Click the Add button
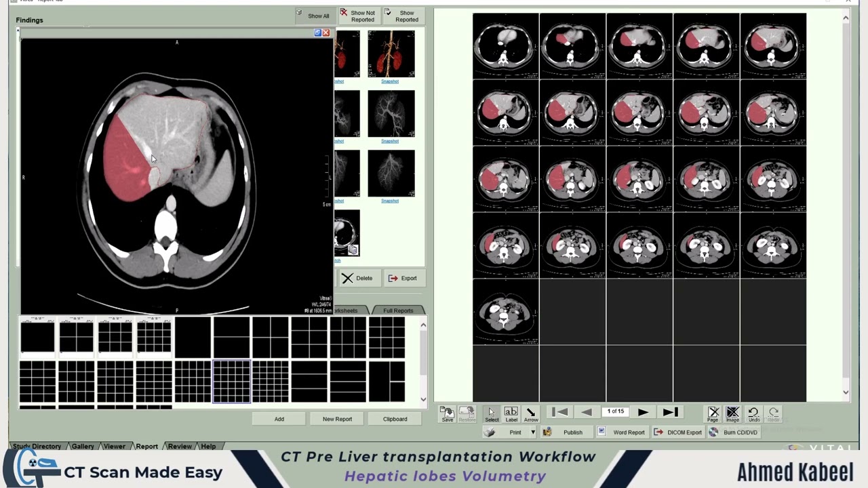 (x=279, y=419)
